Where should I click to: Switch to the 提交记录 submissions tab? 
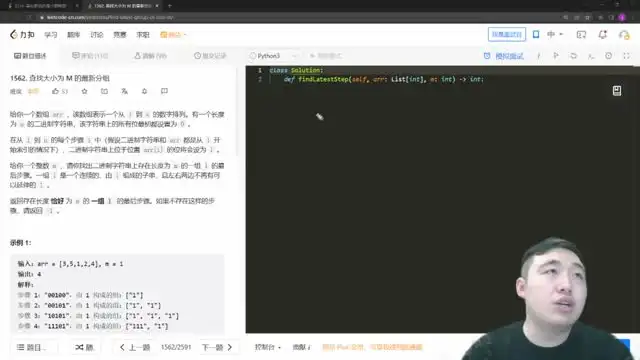(x=210, y=56)
